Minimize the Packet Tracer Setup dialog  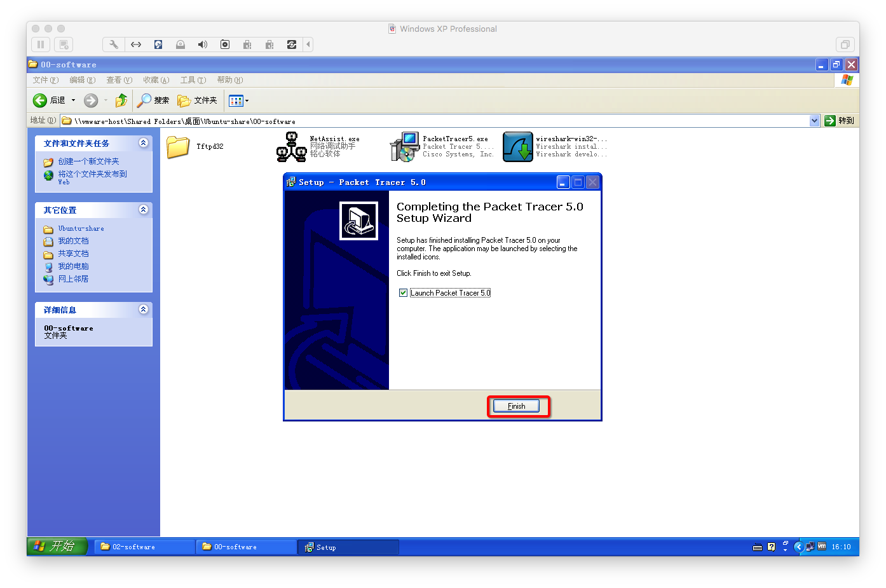click(x=563, y=182)
